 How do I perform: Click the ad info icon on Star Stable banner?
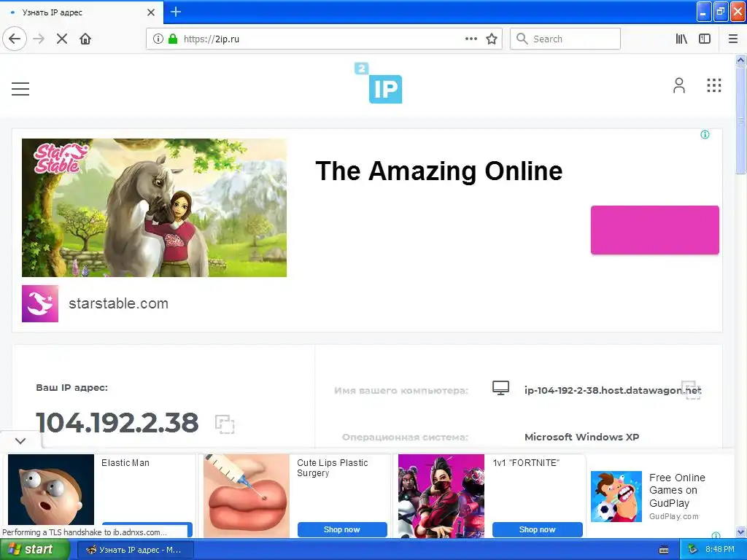705,135
